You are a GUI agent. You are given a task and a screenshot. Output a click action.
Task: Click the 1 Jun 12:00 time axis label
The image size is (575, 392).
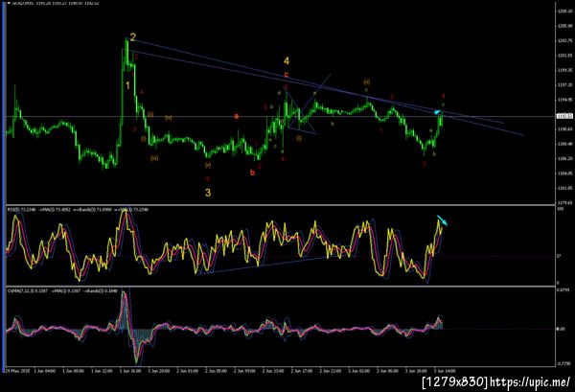(102, 371)
